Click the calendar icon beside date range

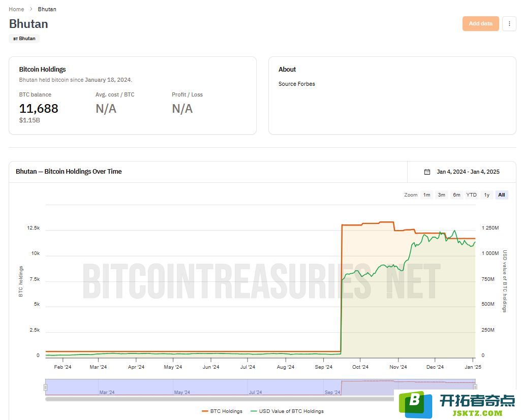pos(427,172)
